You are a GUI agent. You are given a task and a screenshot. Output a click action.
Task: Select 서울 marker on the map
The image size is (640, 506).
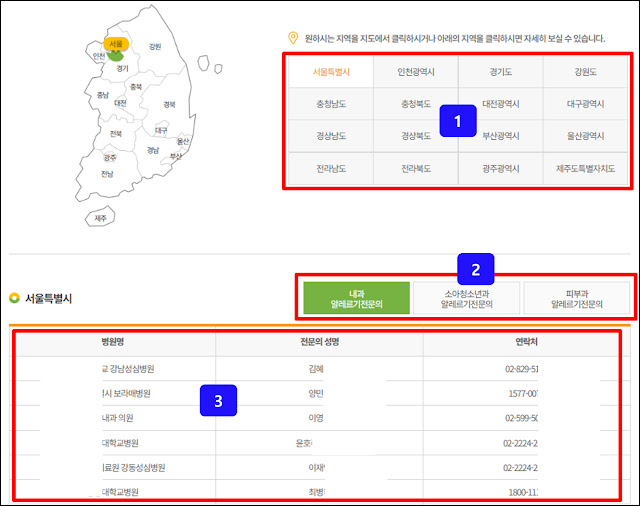(116, 44)
